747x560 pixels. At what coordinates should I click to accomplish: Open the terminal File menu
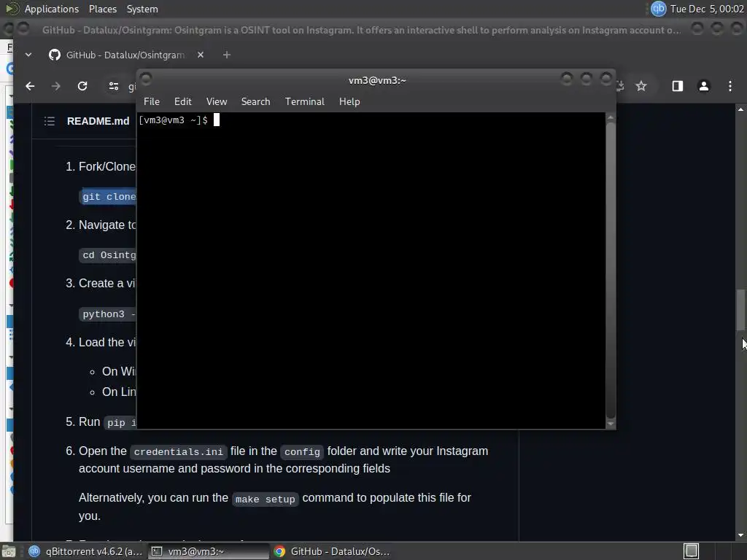(x=152, y=101)
